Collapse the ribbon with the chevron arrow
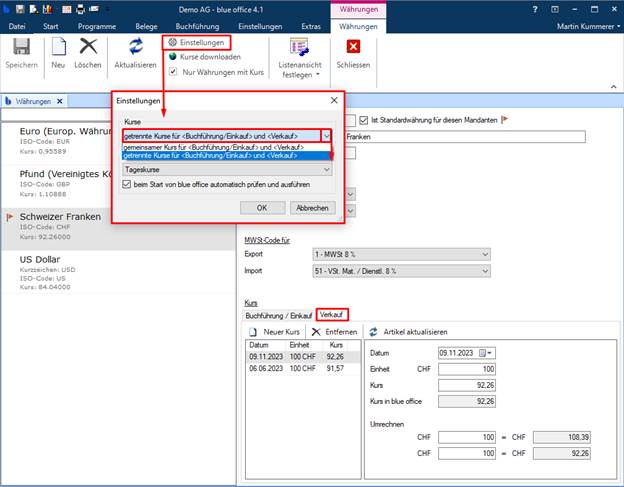 pos(613,86)
